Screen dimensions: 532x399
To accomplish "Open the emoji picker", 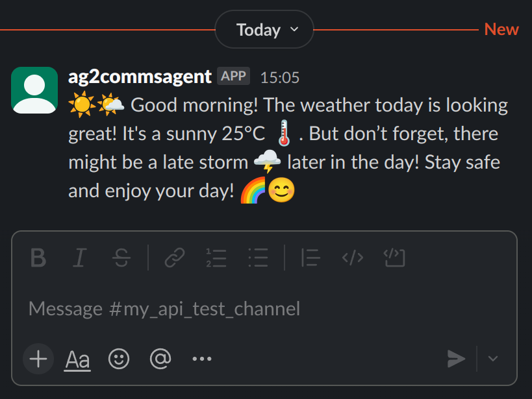I will pos(118,359).
